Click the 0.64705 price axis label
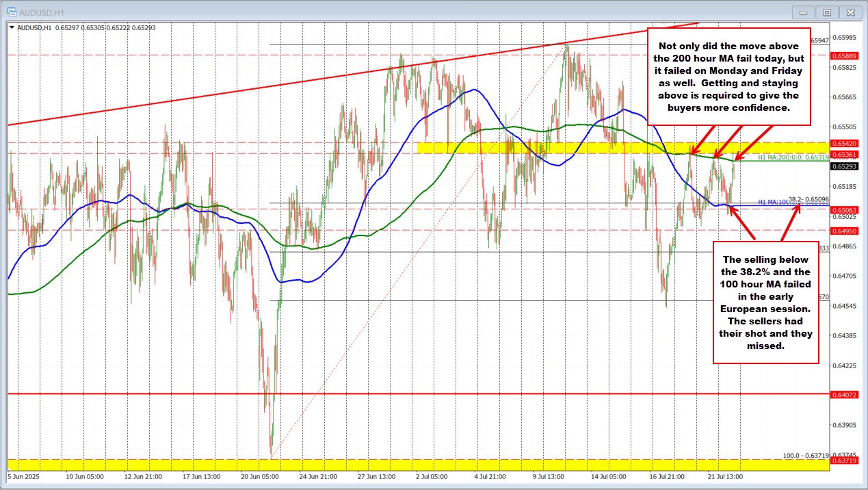Viewport: 868px width, 490px height. point(845,276)
